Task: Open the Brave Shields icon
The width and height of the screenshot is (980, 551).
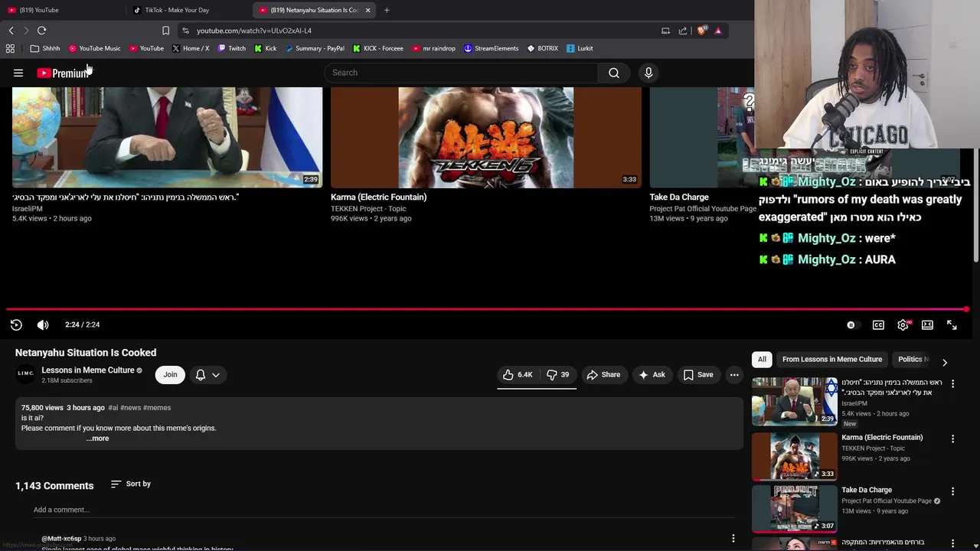Action: pos(701,31)
